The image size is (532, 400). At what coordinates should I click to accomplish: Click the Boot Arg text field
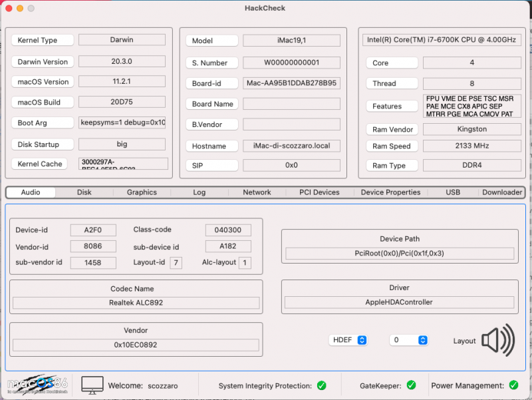tap(122, 123)
